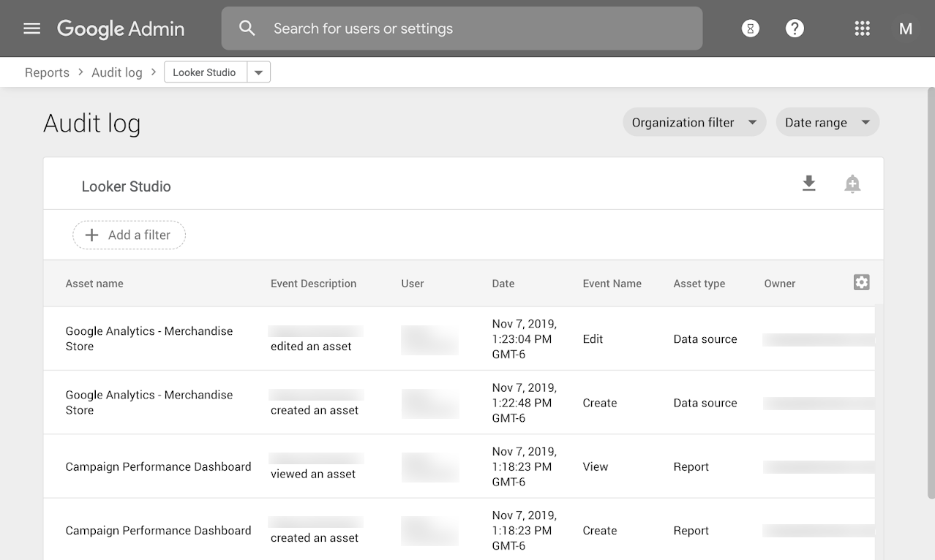Screen dimensions: 935x560
Task: Download the Looker Studio audit log
Action: click(808, 183)
